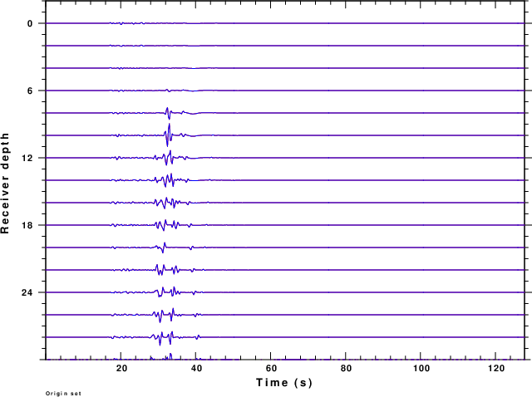Click the 'Time (s)' axis title
The width and height of the screenshot is (532, 397).
click(284, 382)
